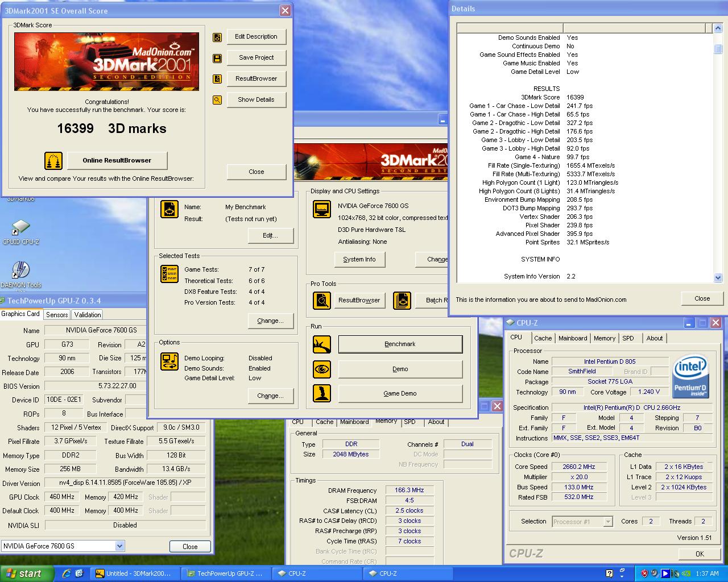
Task: Click the Options section monitor icon
Action: coord(169,361)
